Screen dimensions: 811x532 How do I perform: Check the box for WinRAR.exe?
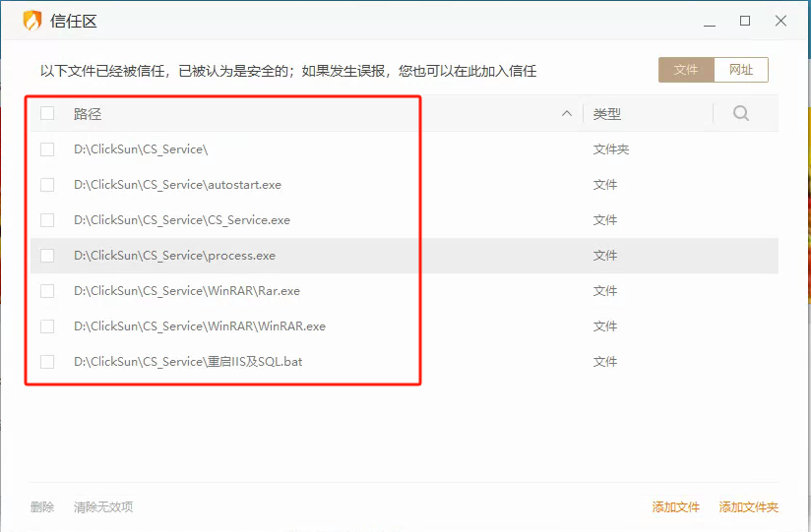pyautogui.click(x=47, y=326)
